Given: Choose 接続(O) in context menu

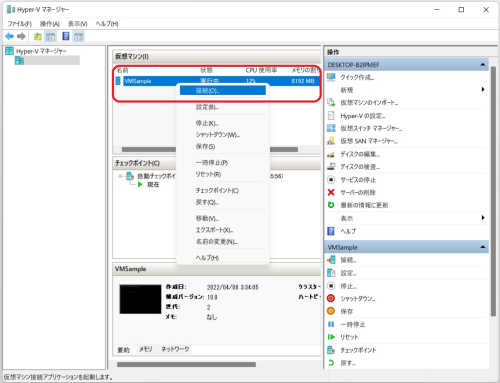Looking at the screenshot, I should coord(223,90).
